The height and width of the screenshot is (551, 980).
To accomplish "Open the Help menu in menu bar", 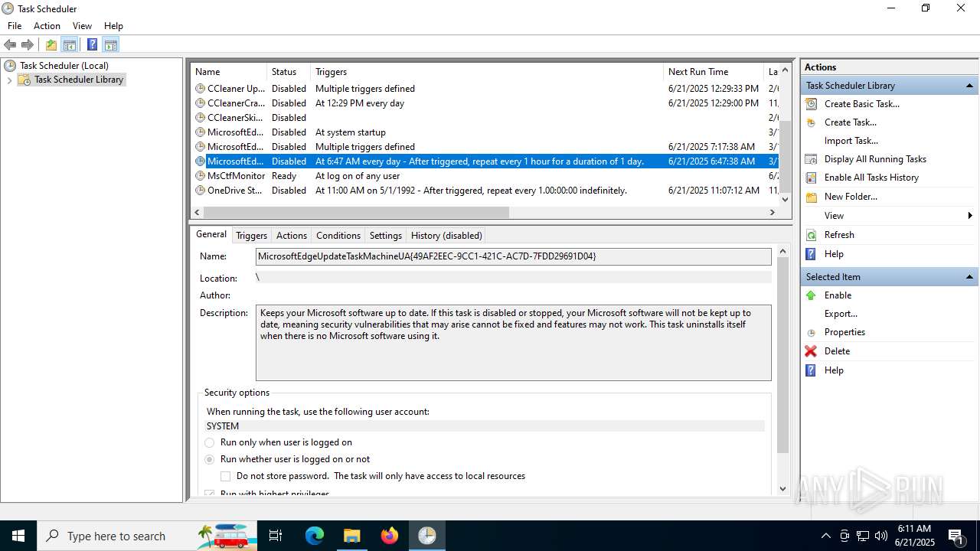I will pos(113,26).
